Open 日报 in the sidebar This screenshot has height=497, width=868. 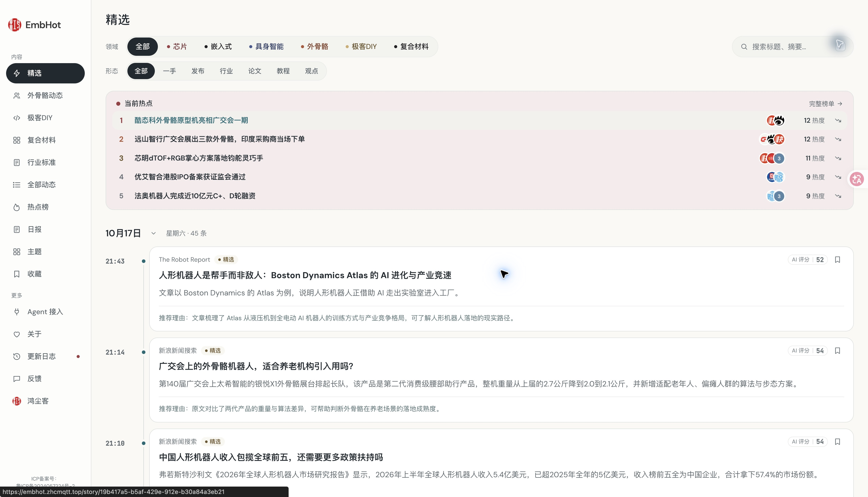45,229
